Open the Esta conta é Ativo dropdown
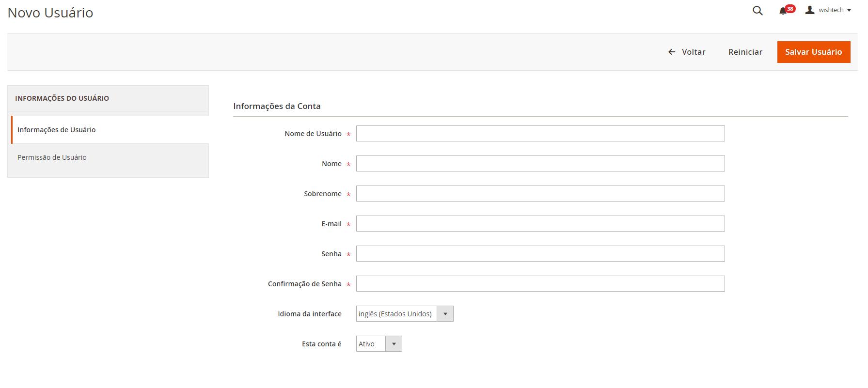The height and width of the screenshot is (388, 868). click(379, 344)
